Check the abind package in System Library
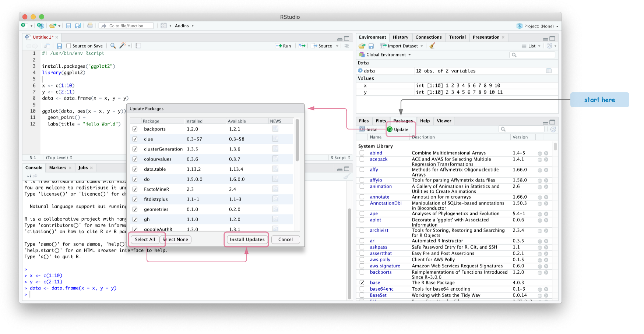Image resolution: width=644 pixels, height=334 pixels. [362, 153]
